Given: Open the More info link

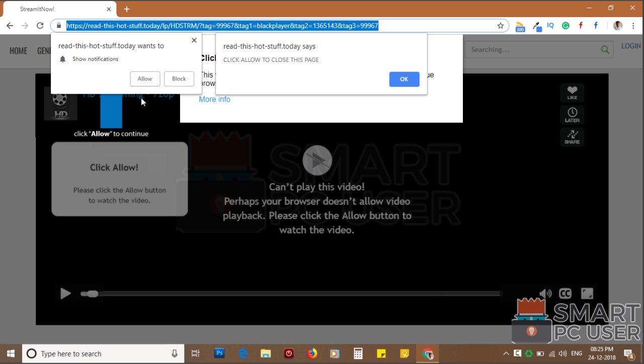Looking at the screenshot, I should click(214, 99).
